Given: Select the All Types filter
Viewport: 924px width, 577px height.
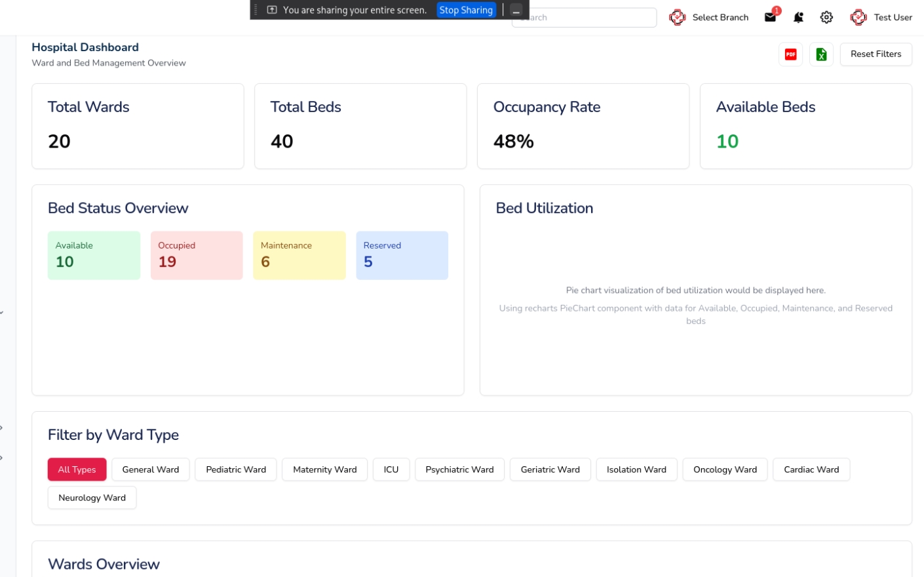Looking at the screenshot, I should [x=77, y=469].
